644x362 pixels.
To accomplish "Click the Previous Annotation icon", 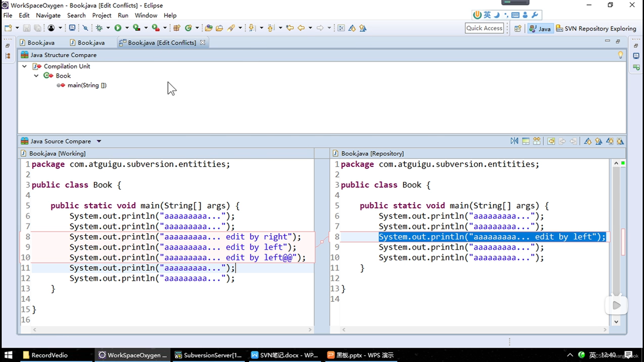I will [x=271, y=28].
